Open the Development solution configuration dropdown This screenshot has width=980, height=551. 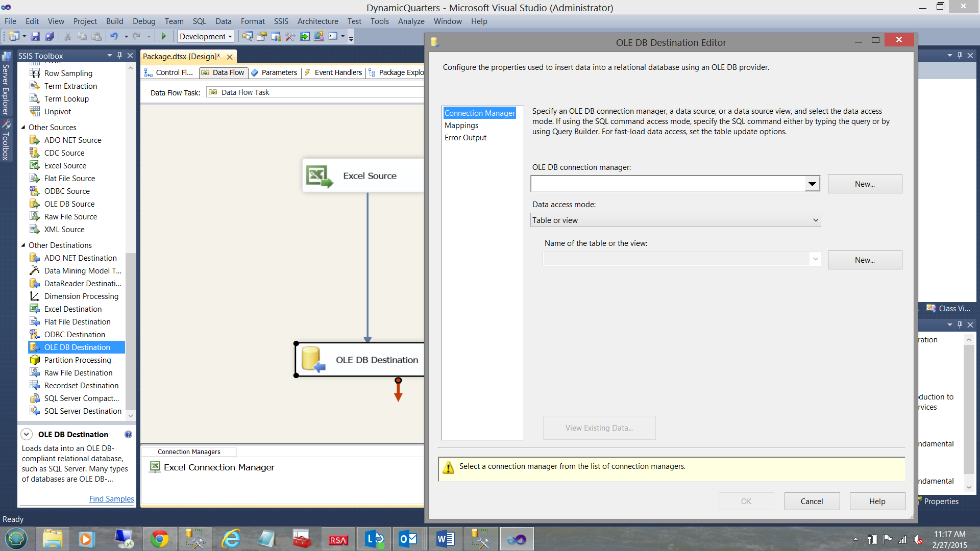[230, 36]
